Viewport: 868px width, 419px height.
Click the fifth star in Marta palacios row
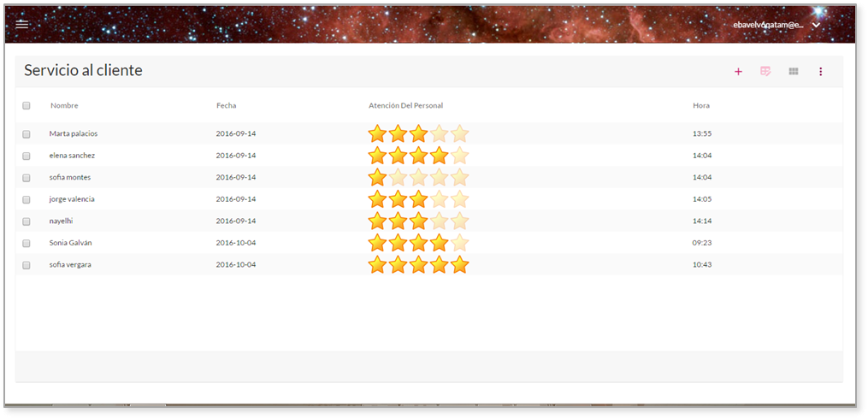tap(459, 133)
